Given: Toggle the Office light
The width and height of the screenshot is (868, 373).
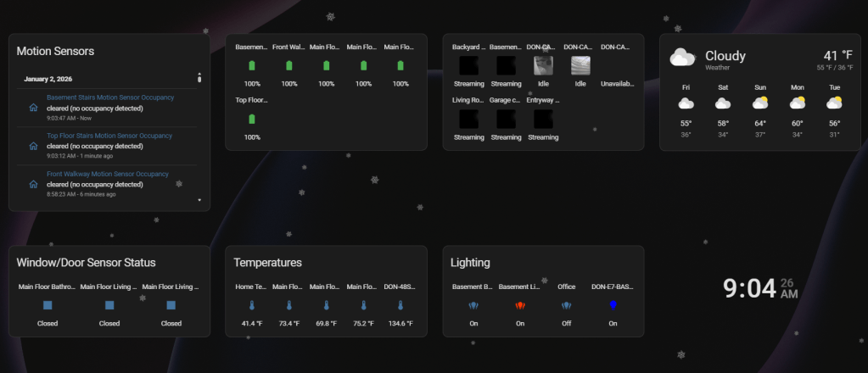Looking at the screenshot, I should (x=567, y=305).
